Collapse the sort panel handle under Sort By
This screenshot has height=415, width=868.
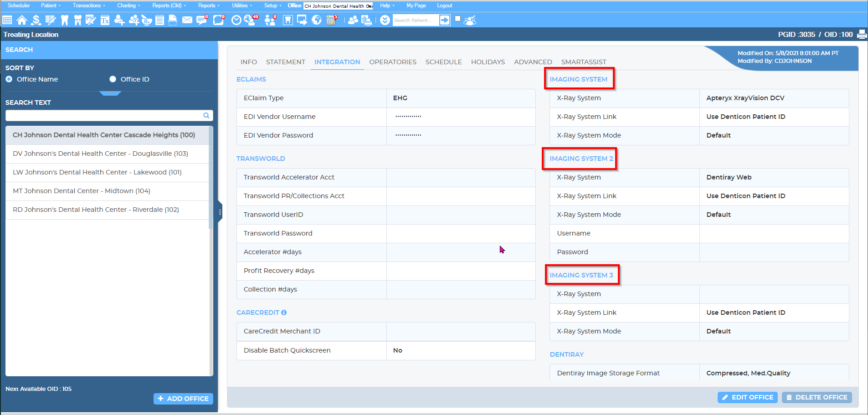point(110,93)
